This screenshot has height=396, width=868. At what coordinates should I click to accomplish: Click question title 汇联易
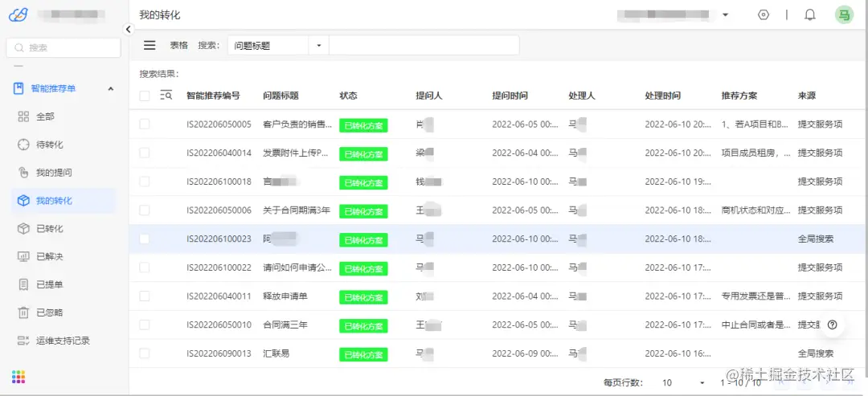[x=276, y=353]
